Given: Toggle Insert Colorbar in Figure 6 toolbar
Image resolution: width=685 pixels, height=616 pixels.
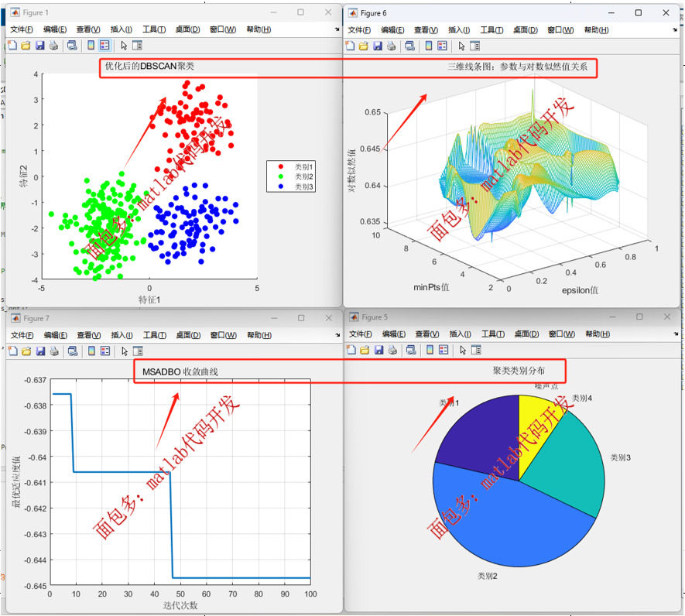Looking at the screenshot, I should point(429,46).
